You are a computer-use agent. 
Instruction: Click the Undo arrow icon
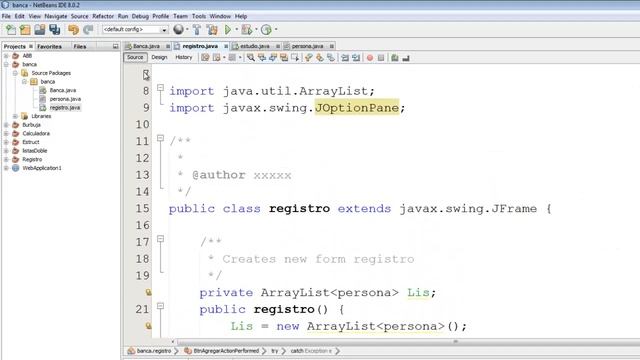[73, 29]
